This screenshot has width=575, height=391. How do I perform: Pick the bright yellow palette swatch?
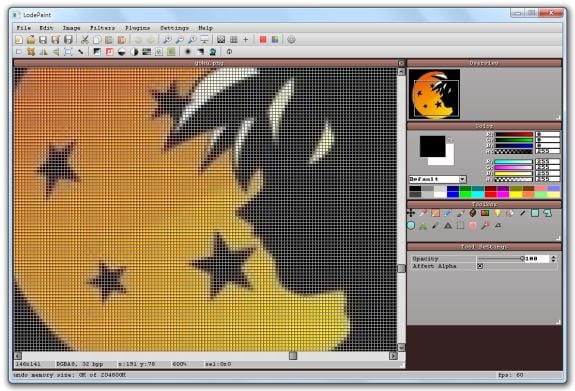pyautogui.click(x=516, y=194)
